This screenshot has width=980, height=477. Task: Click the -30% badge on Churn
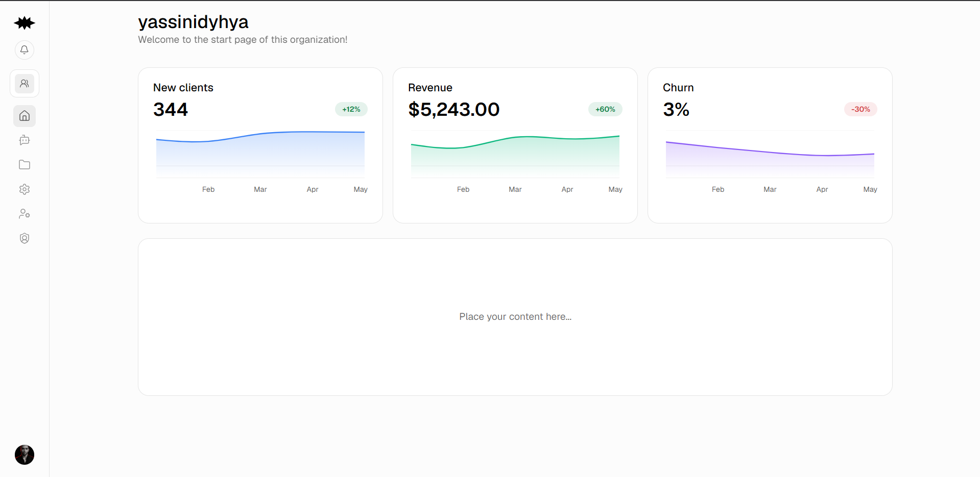pos(861,109)
